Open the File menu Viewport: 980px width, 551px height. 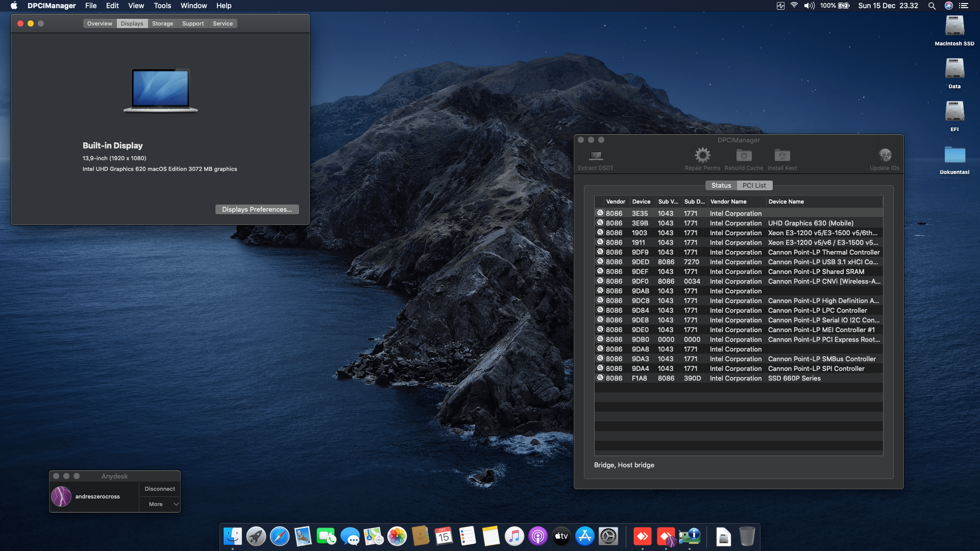click(91, 6)
